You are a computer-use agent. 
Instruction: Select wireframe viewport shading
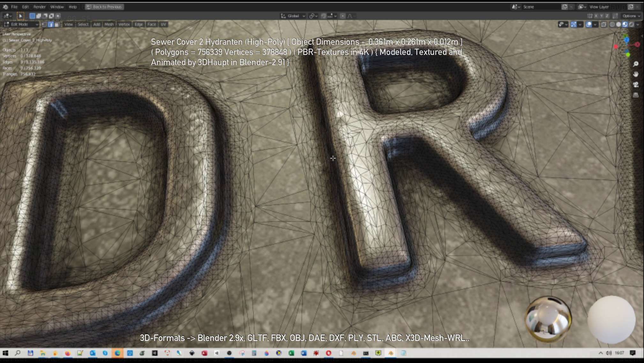point(612,24)
